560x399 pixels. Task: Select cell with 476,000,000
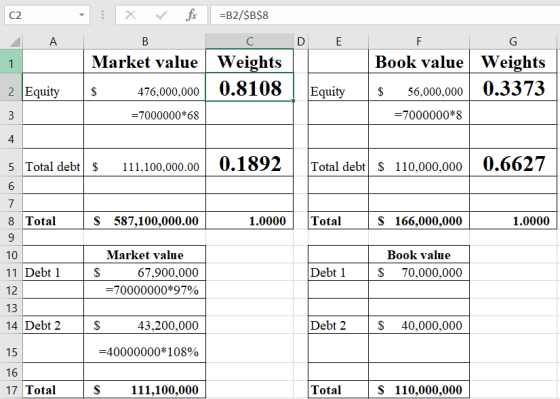[145, 88]
